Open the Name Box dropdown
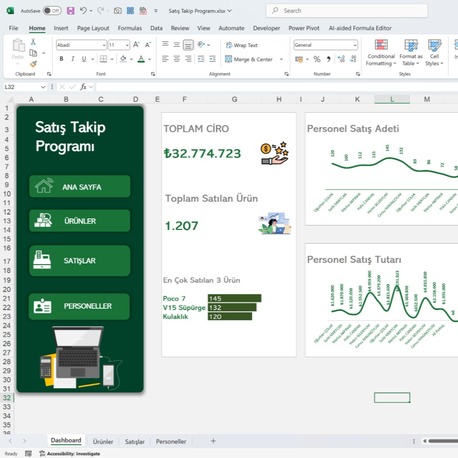Image resolution: width=458 pixels, height=458 pixels. coord(43,87)
